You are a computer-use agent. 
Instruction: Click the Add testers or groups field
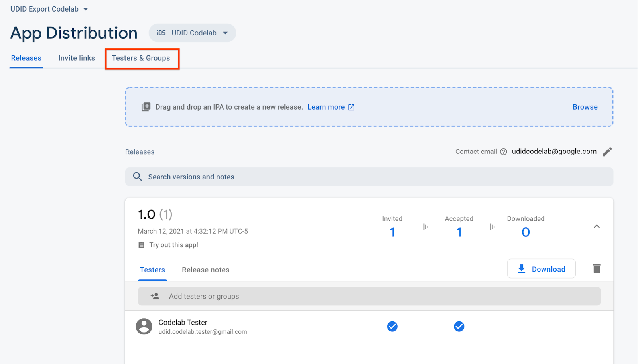pyautogui.click(x=369, y=296)
